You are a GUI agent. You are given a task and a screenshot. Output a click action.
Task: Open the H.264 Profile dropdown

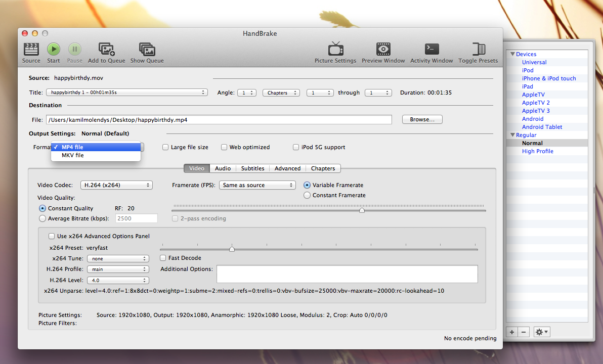tap(118, 269)
